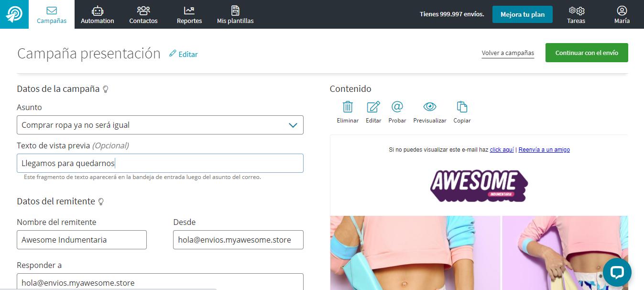
Task: Click the Asunto subject field
Action: [160, 125]
